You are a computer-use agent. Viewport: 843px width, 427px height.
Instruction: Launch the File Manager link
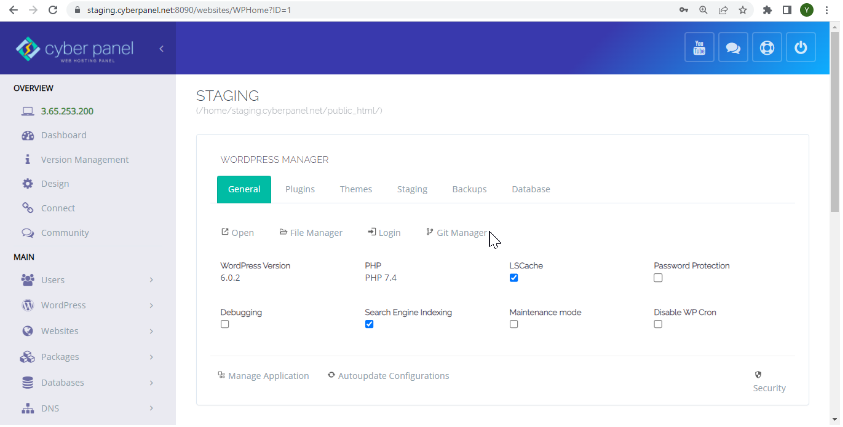pos(311,233)
